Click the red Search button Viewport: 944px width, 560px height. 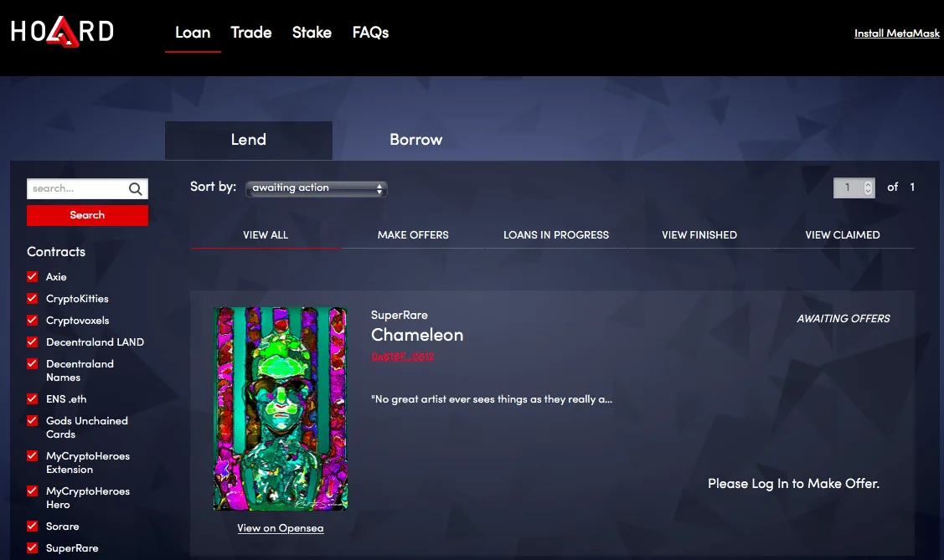87,215
